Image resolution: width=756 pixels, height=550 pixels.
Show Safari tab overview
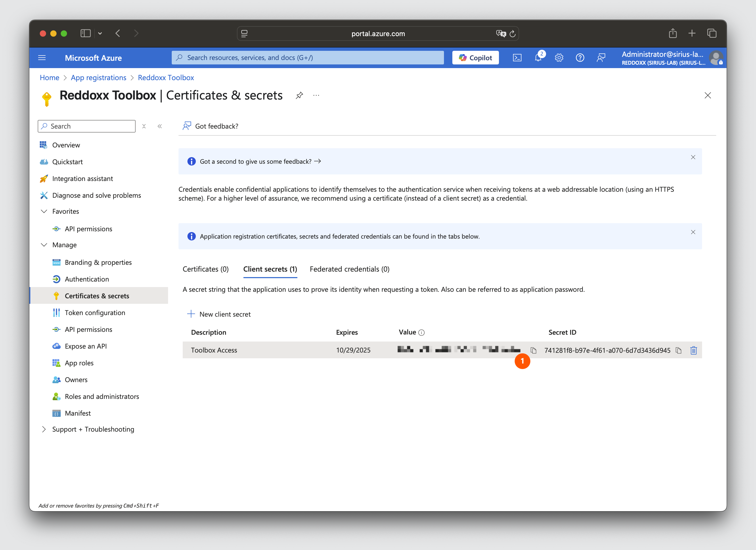tap(712, 33)
